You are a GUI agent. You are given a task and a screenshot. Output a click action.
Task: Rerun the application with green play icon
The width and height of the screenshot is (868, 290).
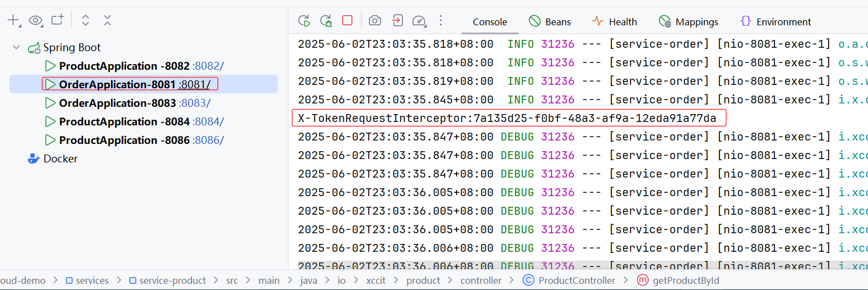pos(304,21)
